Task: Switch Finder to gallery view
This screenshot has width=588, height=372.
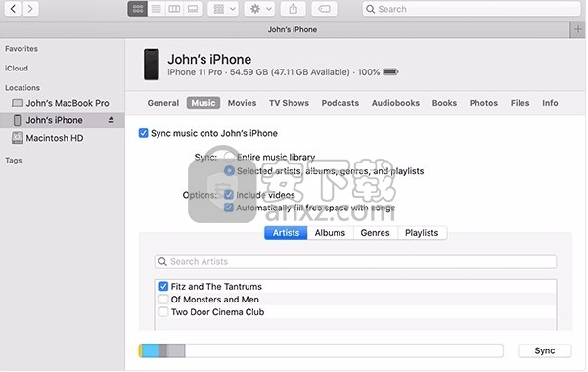Action: point(193,9)
